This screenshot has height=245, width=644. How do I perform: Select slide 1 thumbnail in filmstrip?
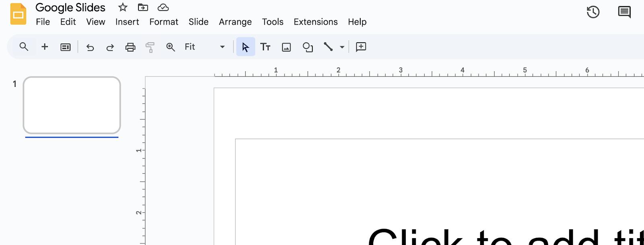(72, 105)
